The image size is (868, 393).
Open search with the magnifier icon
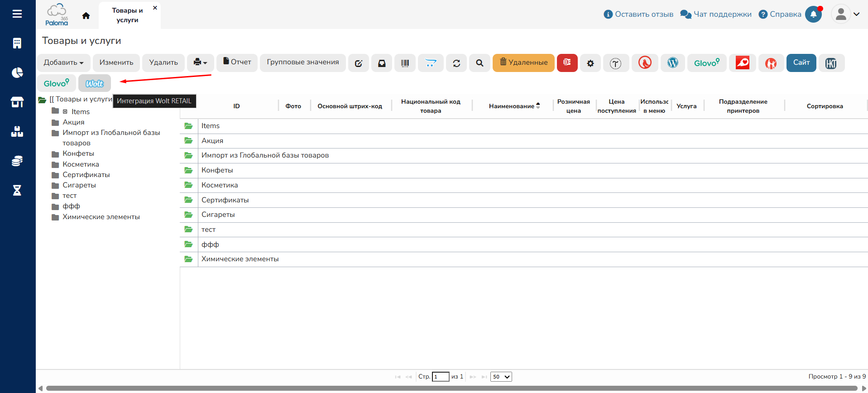pos(480,63)
